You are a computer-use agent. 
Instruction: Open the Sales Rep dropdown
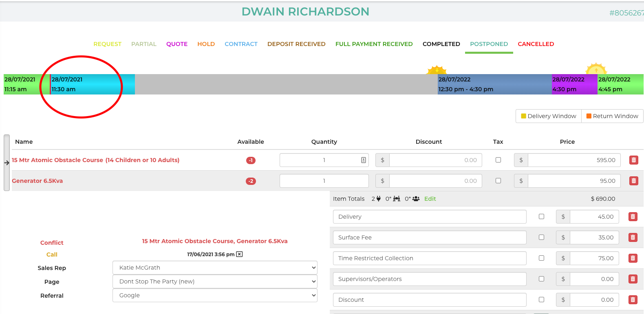[x=215, y=268]
